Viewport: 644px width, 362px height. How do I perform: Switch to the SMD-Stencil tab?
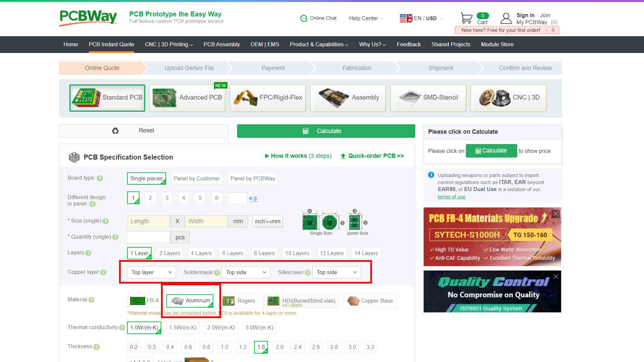428,98
